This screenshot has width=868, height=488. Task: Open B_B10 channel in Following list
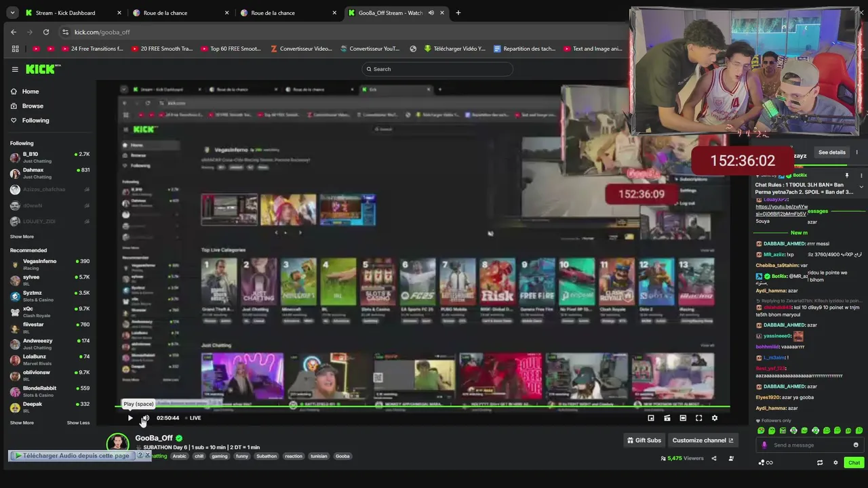coord(50,157)
